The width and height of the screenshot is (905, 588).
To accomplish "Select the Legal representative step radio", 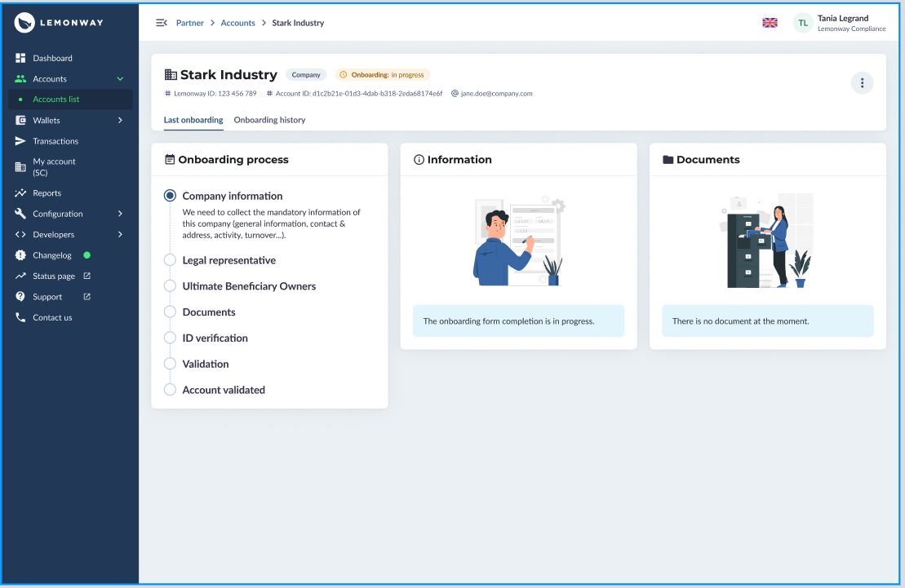I will click(170, 259).
